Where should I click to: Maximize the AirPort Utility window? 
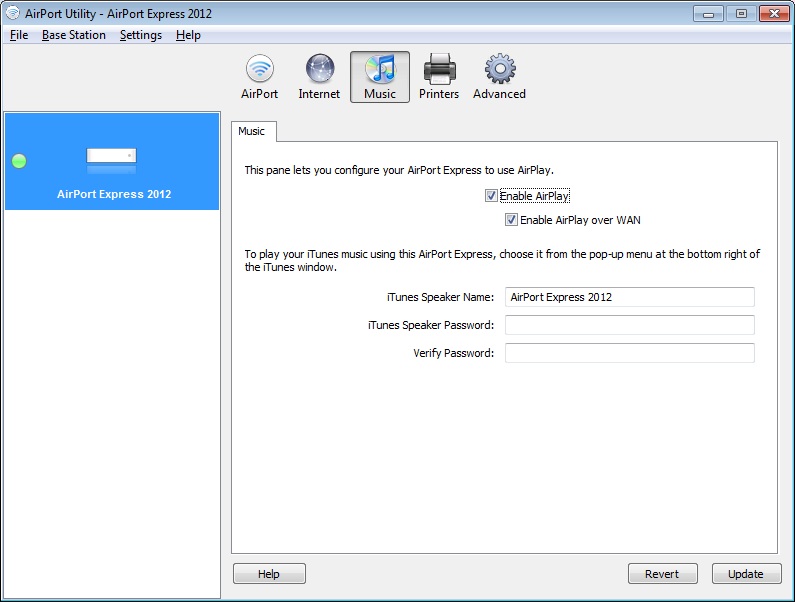point(741,14)
